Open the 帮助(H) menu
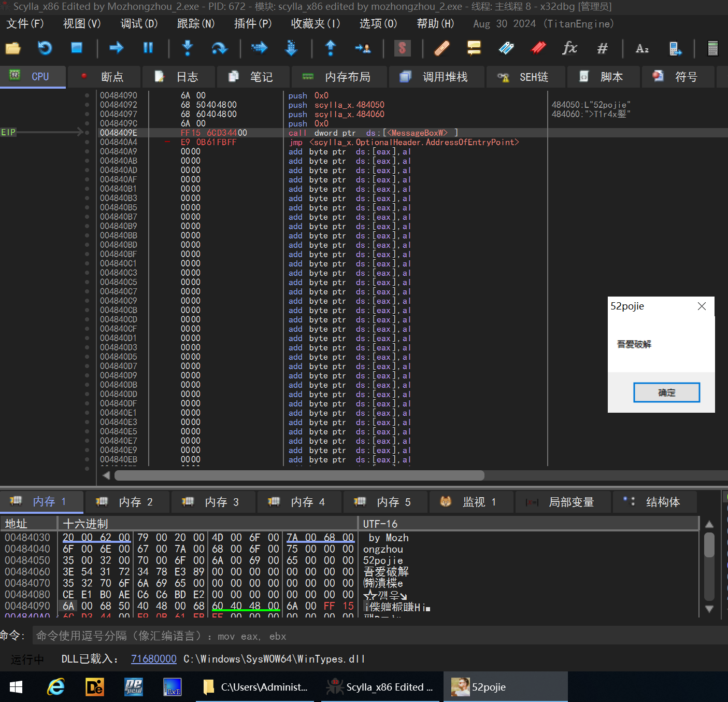The image size is (728, 702). coord(435,24)
